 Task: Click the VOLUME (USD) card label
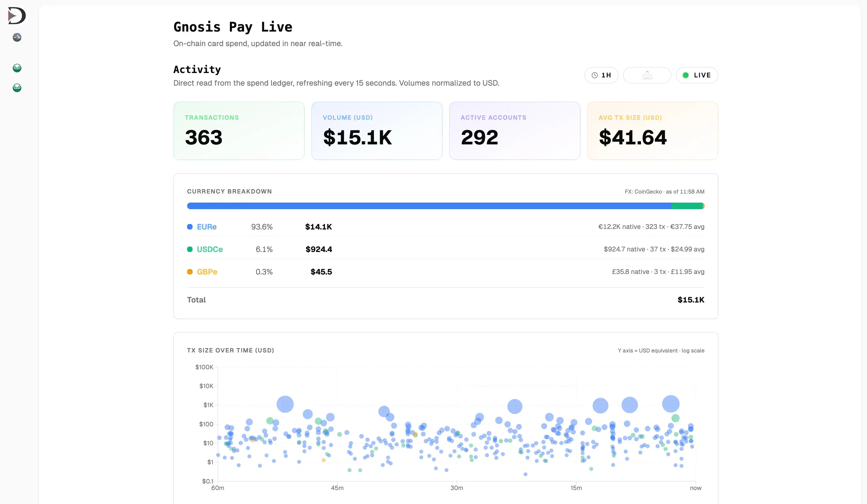(348, 117)
